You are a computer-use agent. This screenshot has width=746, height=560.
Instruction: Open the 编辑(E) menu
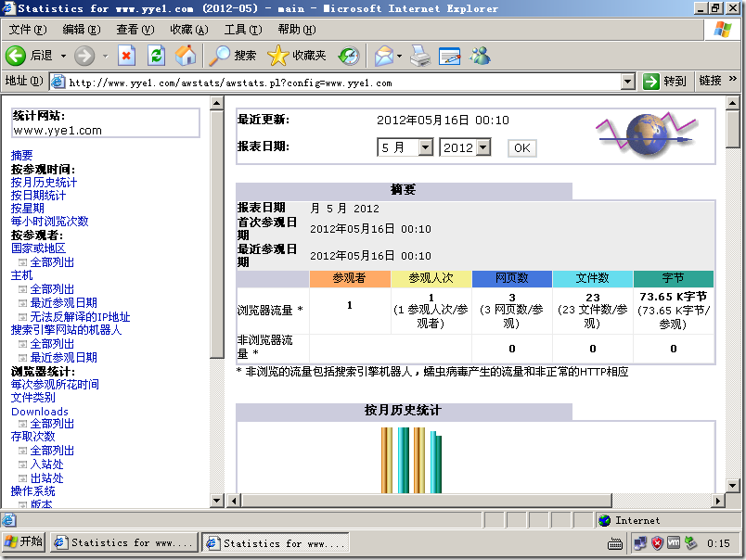(82, 30)
